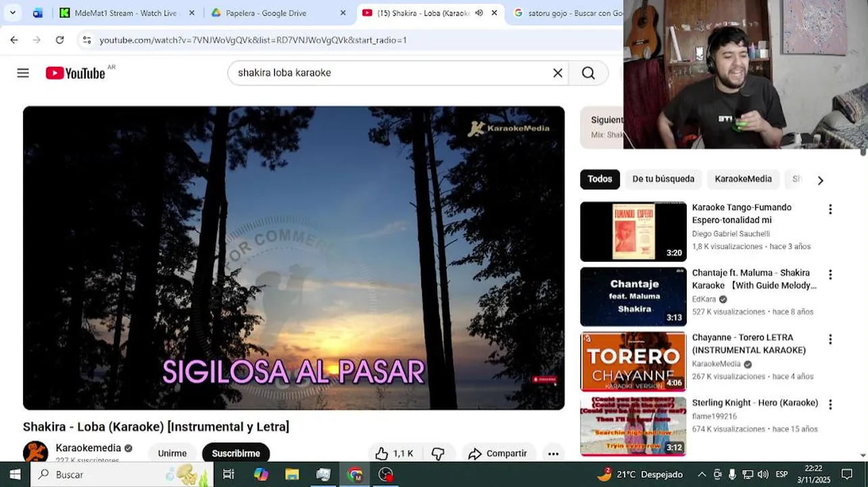Open options menu for Sterling Knight Hero video
The image size is (868, 487).
tap(830, 404)
